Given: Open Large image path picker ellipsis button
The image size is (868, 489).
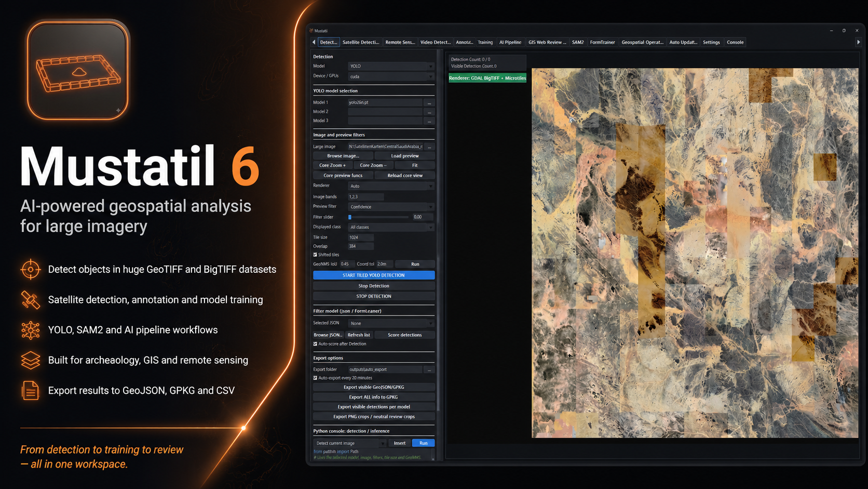Looking at the screenshot, I should [429, 147].
